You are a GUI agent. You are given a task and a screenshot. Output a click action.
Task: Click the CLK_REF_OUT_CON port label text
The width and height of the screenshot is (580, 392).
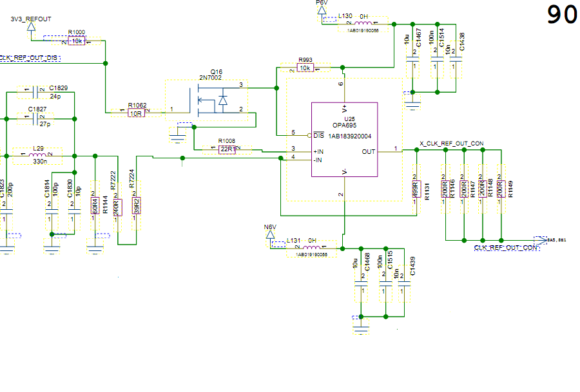pos(506,248)
